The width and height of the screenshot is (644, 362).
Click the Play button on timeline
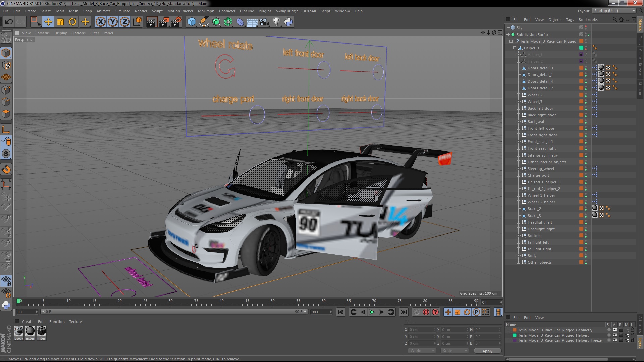click(372, 312)
